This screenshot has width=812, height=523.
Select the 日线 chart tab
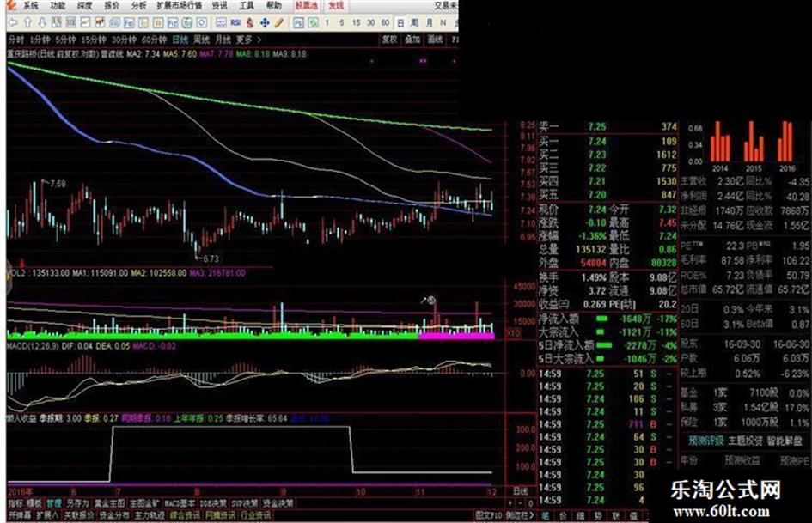[x=180, y=40]
